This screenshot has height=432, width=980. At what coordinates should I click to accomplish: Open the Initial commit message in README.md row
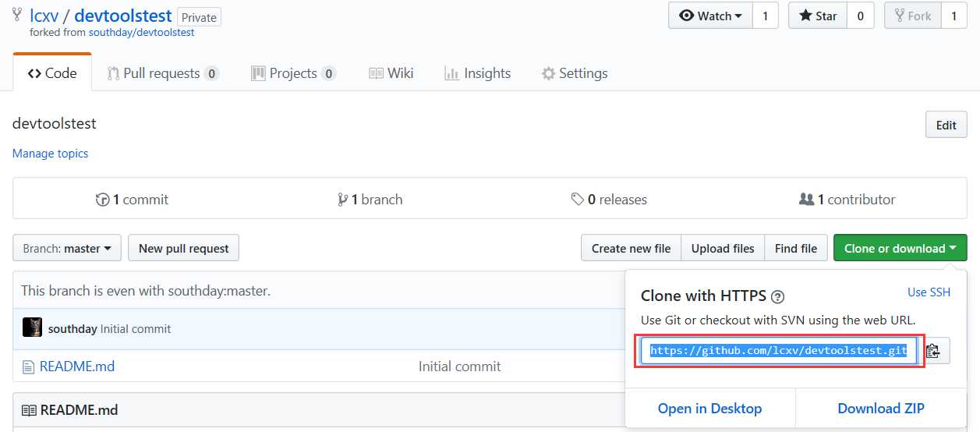point(460,366)
